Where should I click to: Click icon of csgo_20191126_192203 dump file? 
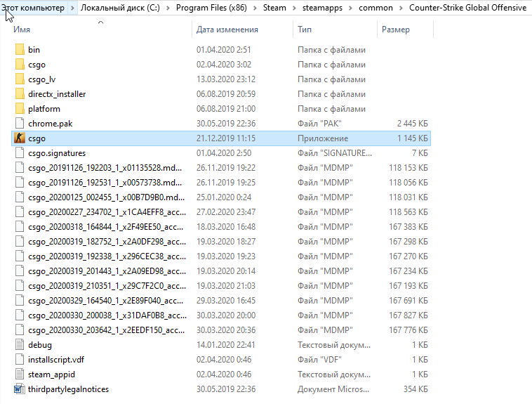click(20, 168)
